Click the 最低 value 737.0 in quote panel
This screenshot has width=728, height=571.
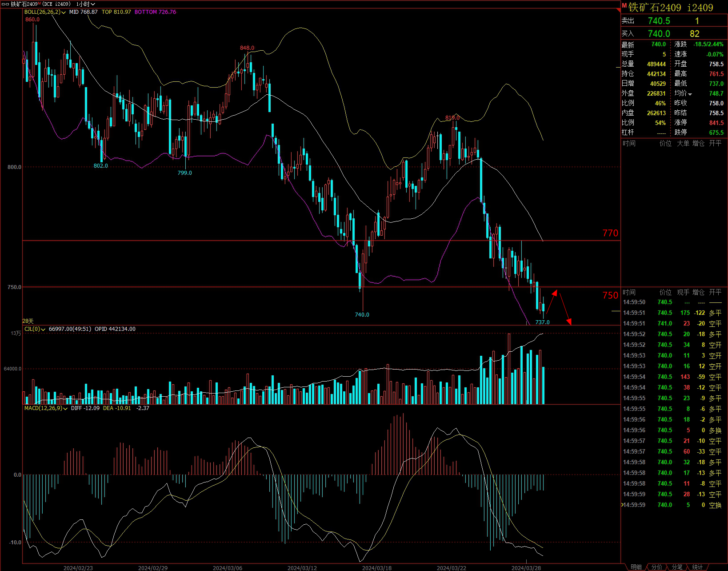coord(716,84)
